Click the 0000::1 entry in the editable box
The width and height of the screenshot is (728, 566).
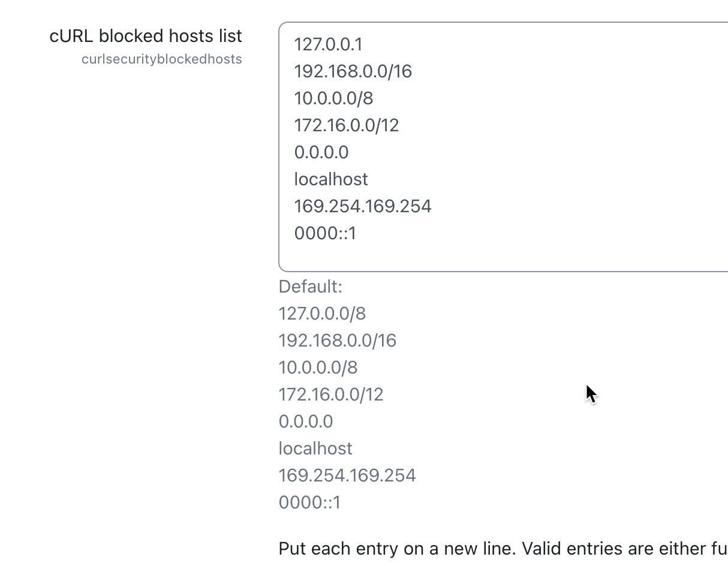[325, 233]
